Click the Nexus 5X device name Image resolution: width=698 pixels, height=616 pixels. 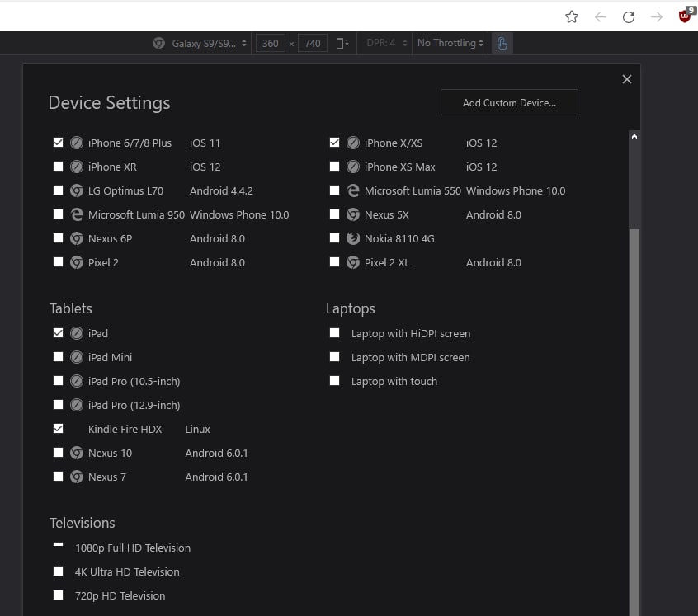tap(386, 215)
